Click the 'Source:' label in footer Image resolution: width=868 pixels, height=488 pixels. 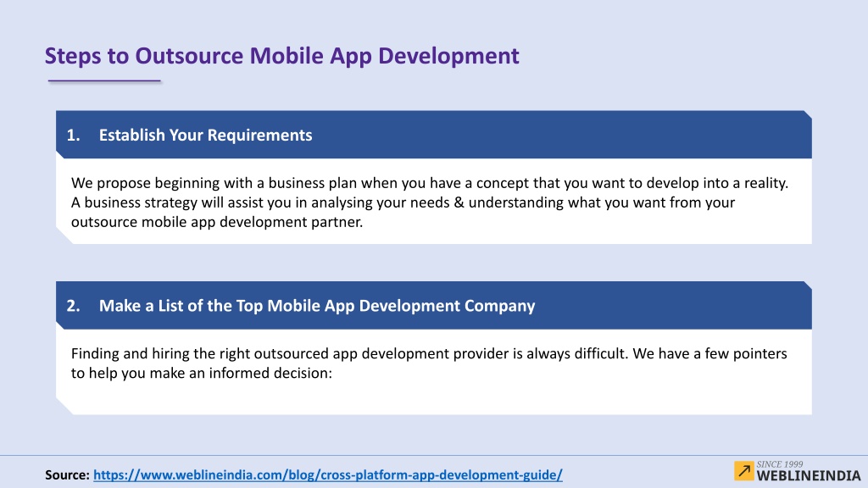pyautogui.click(x=67, y=474)
